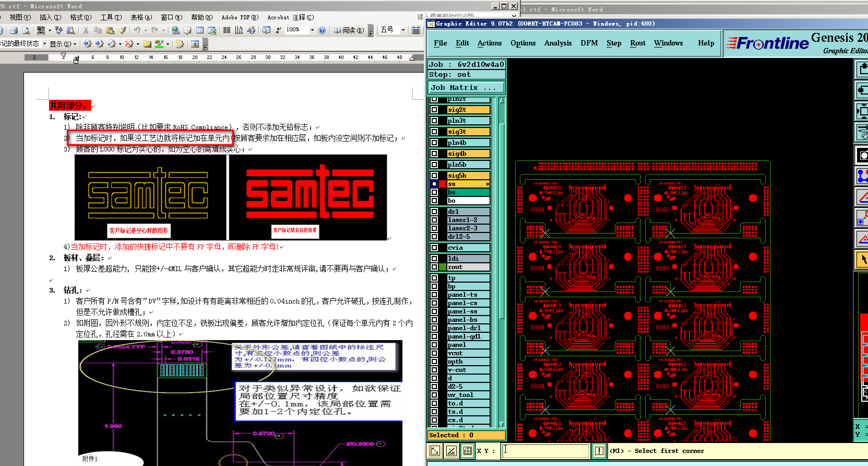This screenshot has height=466, width=868.
Task: Click the Highlight marker icon in reviewing toolbar
Action: click(159, 44)
